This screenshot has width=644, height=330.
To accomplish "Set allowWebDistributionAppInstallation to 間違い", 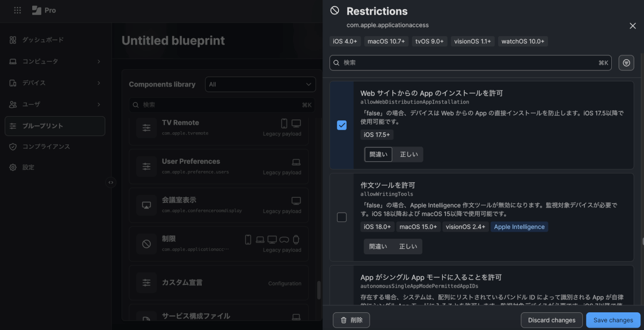I will coord(378,154).
